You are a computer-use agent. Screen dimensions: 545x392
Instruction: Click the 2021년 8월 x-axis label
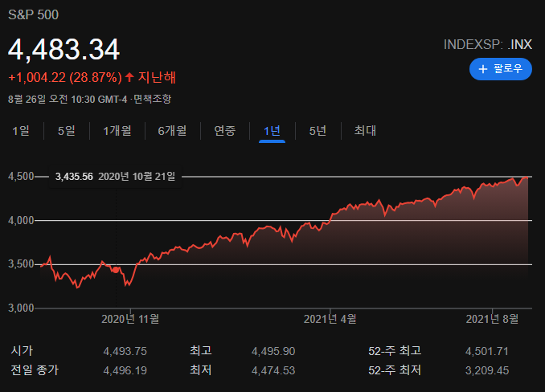[492, 319]
